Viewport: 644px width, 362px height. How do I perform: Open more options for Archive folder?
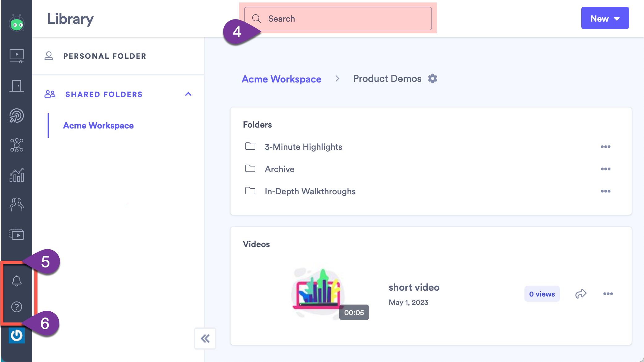click(x=605, y=169)
